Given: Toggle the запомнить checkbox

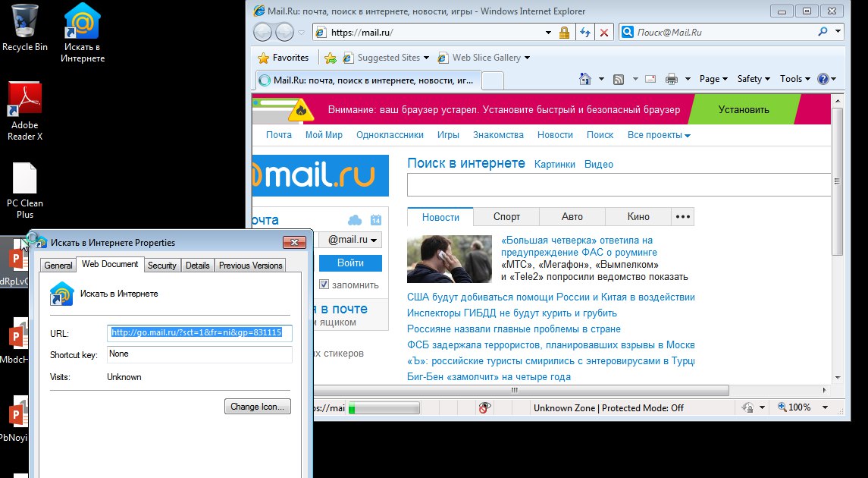Looking at the screenshot, I should pyautogui.click(x=324, y=285).
